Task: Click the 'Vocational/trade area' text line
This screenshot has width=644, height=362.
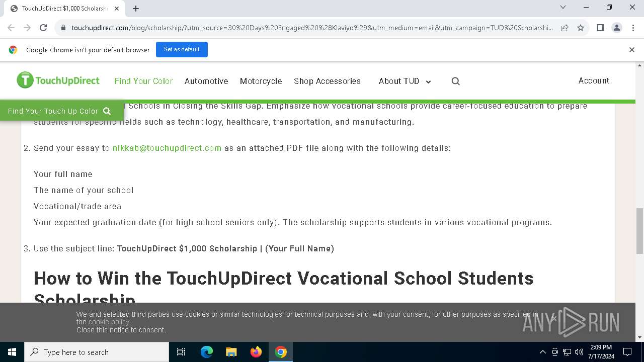Action: tap(77, 206)
